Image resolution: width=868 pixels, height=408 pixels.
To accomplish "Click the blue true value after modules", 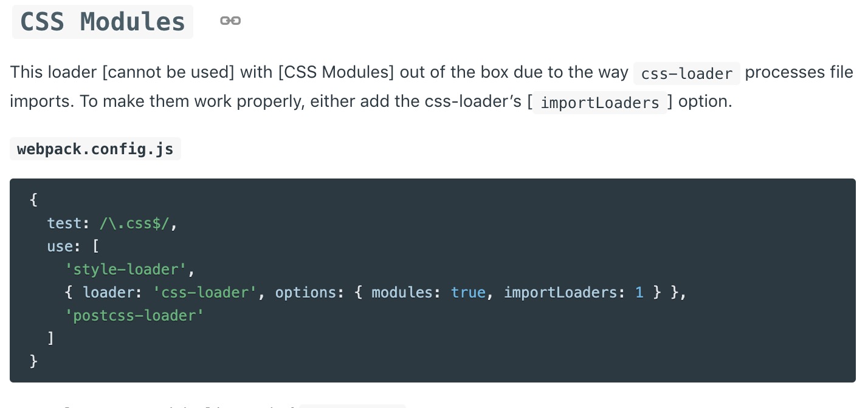I will point(468,293).
